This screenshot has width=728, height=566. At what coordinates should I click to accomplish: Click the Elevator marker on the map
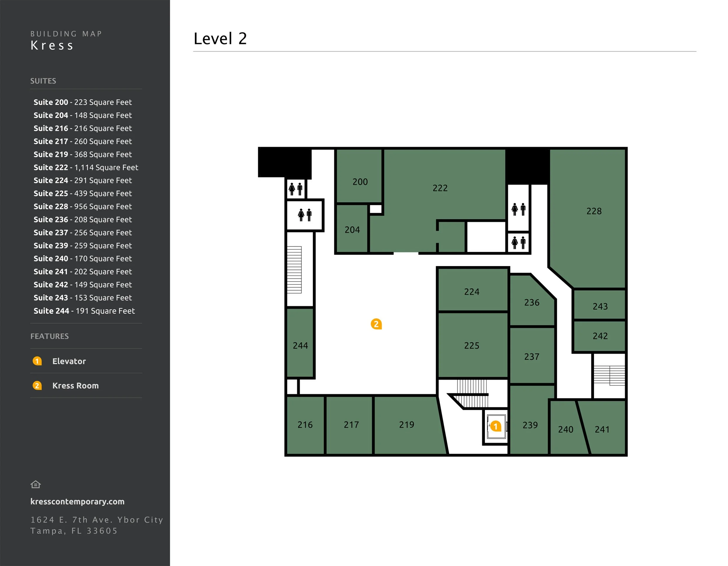point(496,426)
